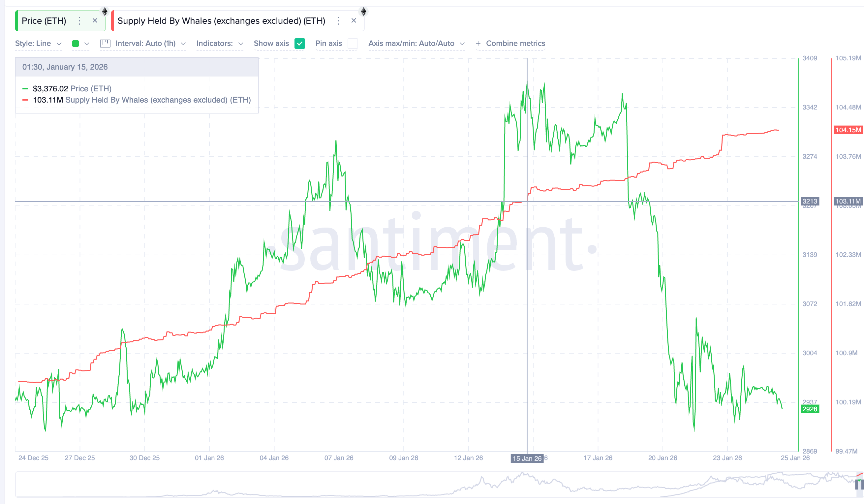Screen dimensions: 864x504
Task: Remove the Price (ETH) metric
Action: (95, 20)
